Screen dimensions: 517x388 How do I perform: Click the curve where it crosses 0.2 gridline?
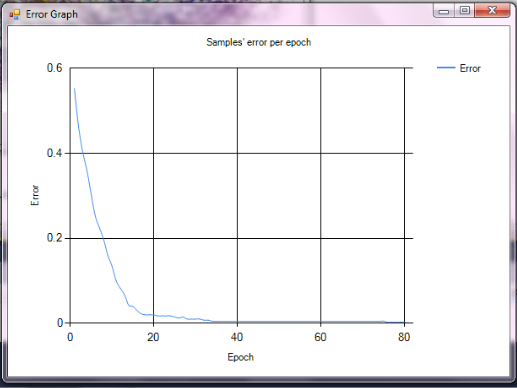(x=103, y=238)
